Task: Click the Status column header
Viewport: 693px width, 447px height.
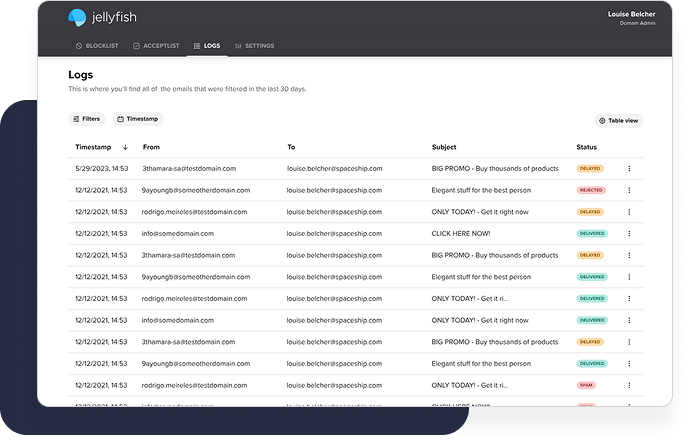Action: tap(586, 147)
